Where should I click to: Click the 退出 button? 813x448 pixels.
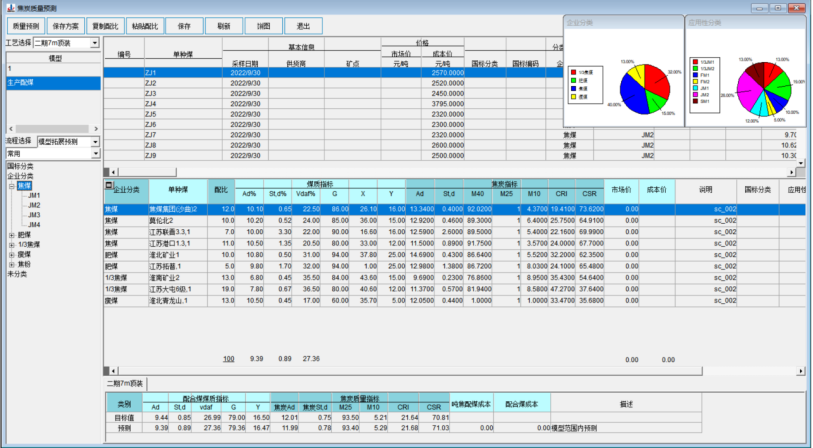303,26
